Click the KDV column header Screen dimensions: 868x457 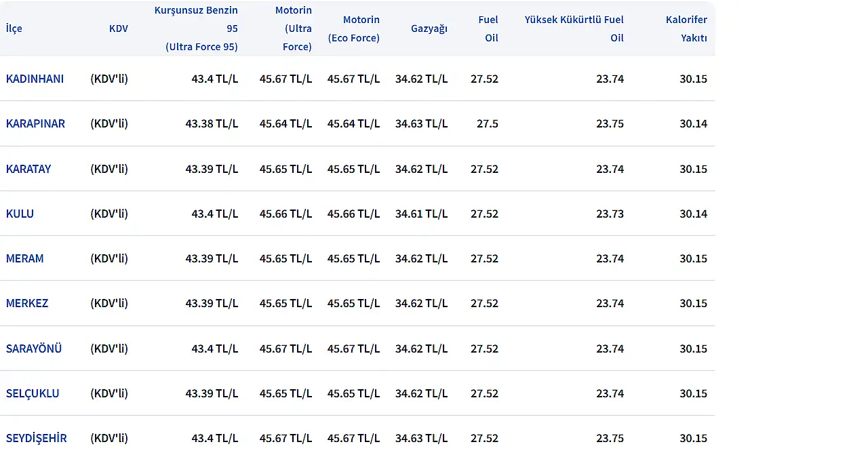tap(118, 28)
